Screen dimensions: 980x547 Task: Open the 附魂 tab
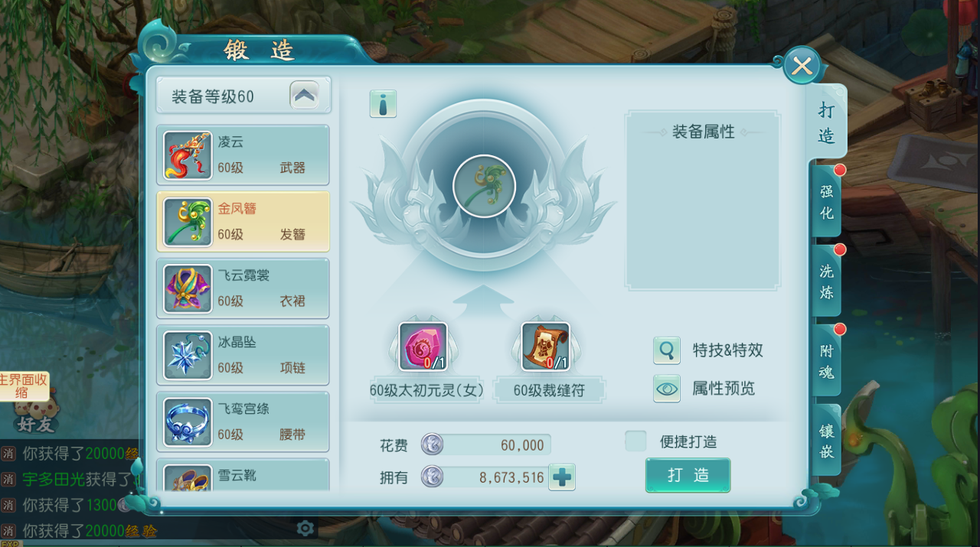click(x=827, y=361)
